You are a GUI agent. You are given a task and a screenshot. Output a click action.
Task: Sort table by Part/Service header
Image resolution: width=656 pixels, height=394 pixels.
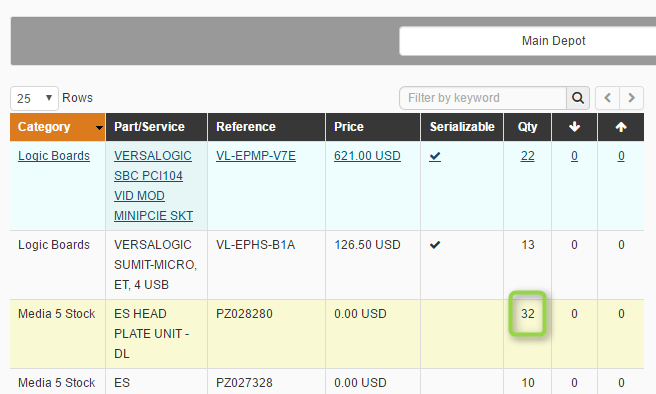click(x=149, y=127)
